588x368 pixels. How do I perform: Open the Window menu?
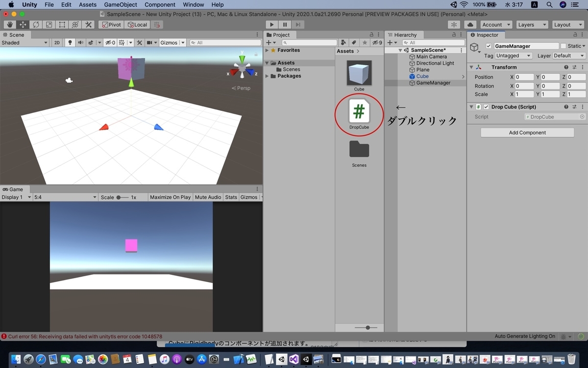(x=194, y=4)
